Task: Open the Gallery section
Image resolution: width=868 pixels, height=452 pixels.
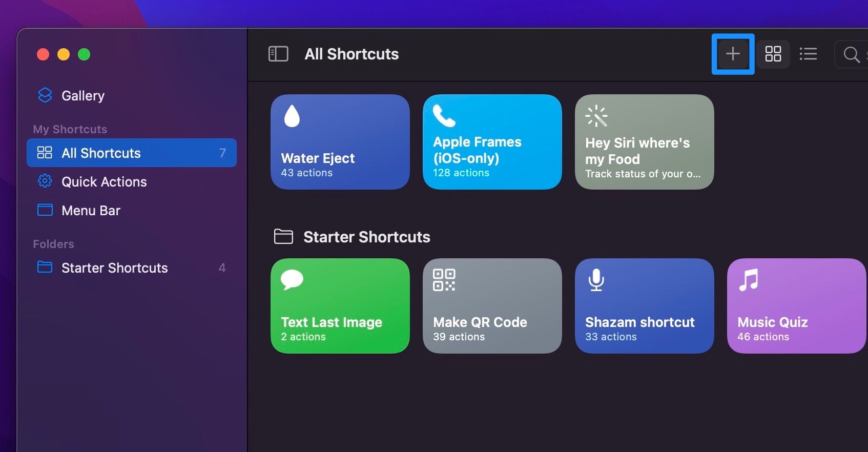Action: point(132,96)
